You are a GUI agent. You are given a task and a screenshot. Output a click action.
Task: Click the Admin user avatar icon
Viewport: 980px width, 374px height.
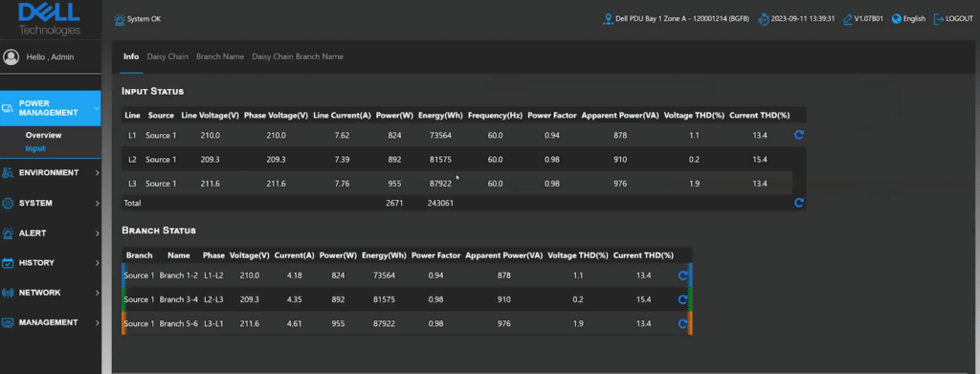pyautogui.click(x=11, y=56)
